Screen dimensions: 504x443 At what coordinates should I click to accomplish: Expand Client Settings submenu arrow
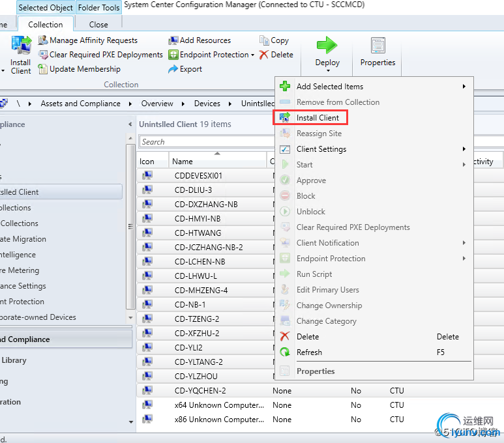464,149
